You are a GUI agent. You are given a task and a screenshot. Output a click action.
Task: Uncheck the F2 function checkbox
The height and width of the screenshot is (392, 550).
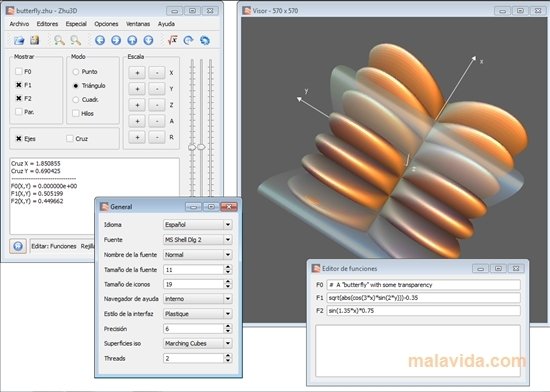(19, 99)
